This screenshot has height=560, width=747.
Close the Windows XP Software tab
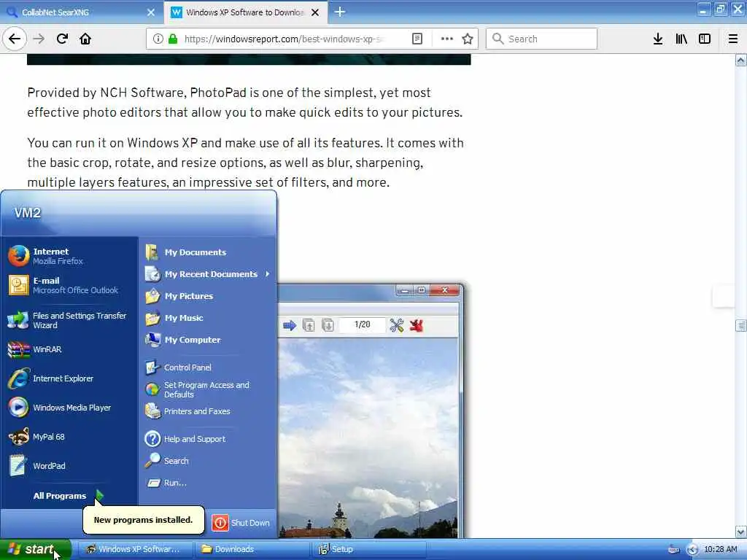[x=315, y=12]
